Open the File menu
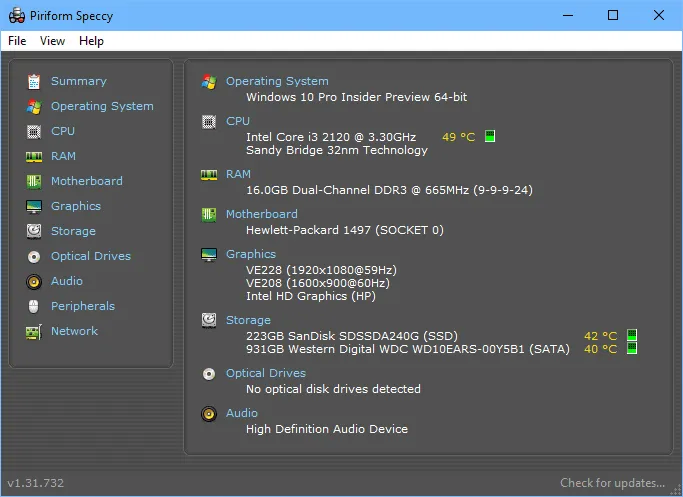The height and width of the screenshot is (497, 683). 17,41
